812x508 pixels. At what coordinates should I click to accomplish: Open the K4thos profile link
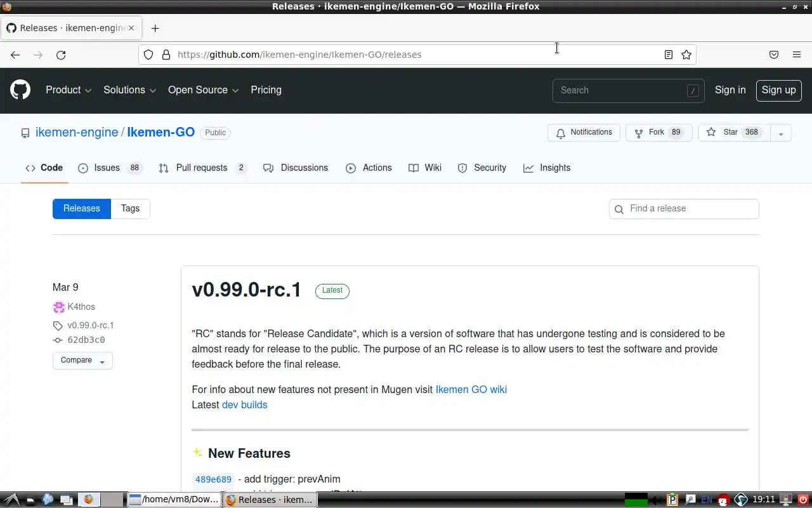[x=81, y=307]
